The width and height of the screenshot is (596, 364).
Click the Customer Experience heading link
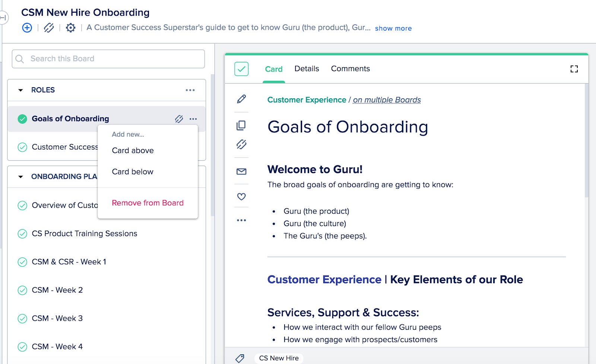[x=324, y=279]
